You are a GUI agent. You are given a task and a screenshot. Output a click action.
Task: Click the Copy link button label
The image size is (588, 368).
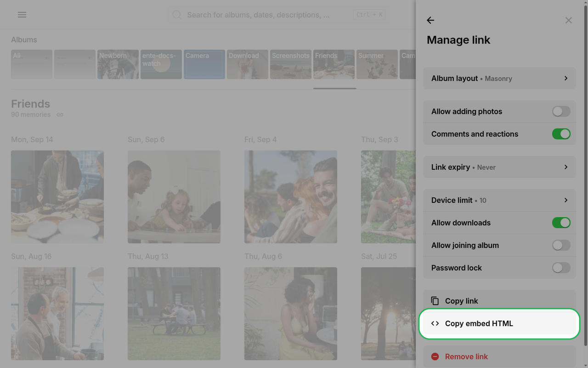point(461,301)
